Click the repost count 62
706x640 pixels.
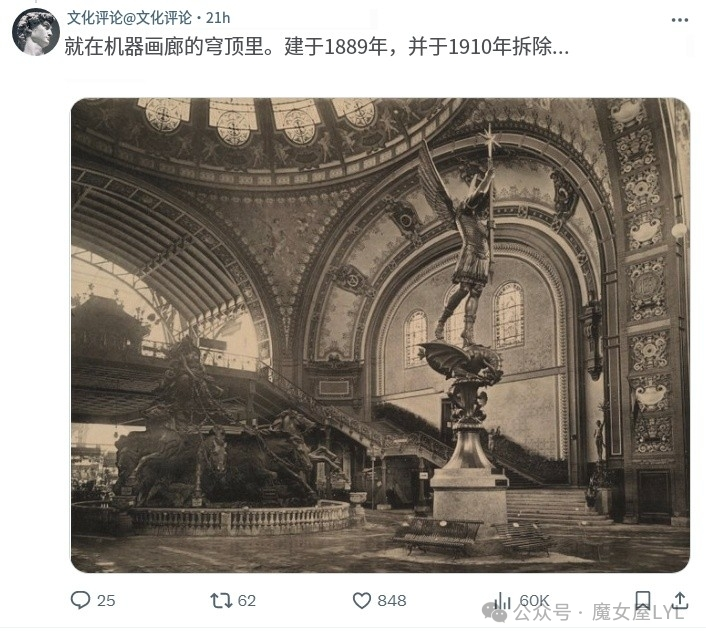(247, 600)
